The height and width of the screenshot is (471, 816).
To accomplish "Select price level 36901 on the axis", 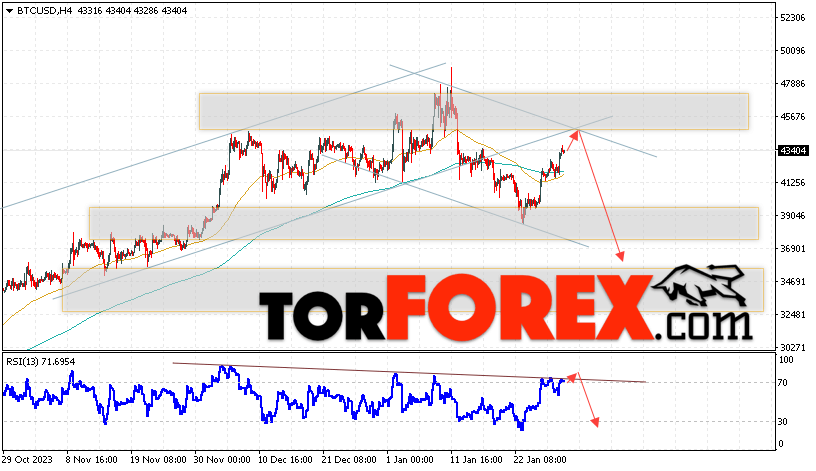I will [x=793, y=248].
